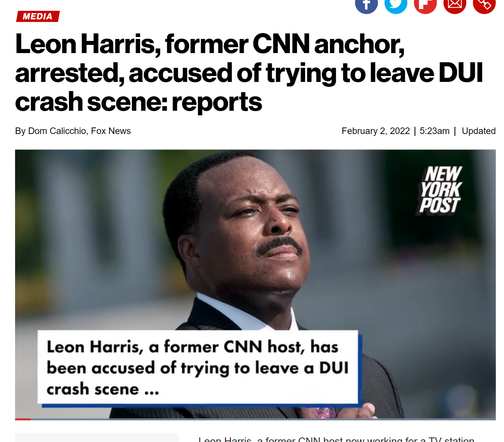This screenshot has height=442, width=504.
Task: Click the Updated timestamp label
Action: [x=478, y=131]
